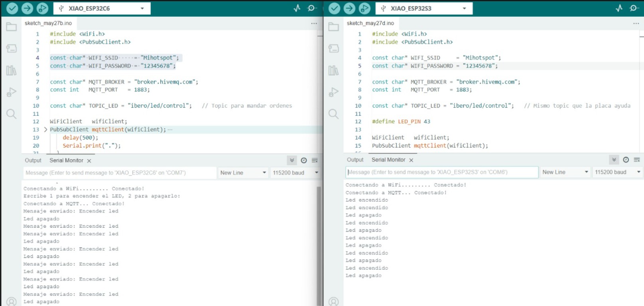Click 'Escribe 1 para encender el LED' output line

102,196
